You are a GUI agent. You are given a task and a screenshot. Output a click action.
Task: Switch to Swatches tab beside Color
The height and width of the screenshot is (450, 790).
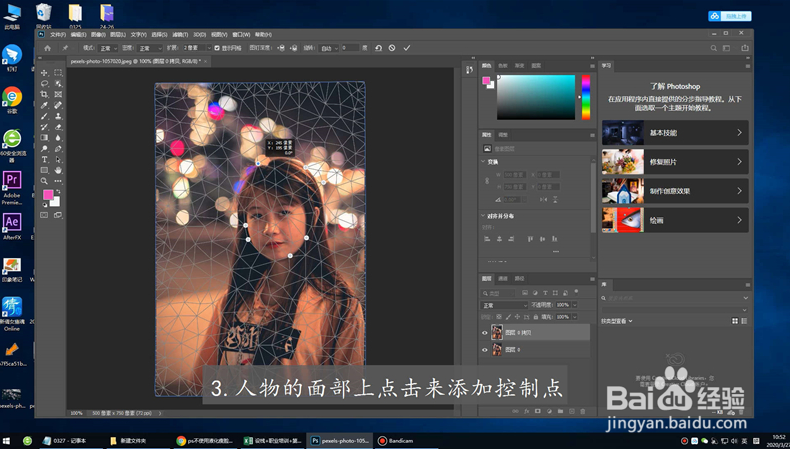503,66
